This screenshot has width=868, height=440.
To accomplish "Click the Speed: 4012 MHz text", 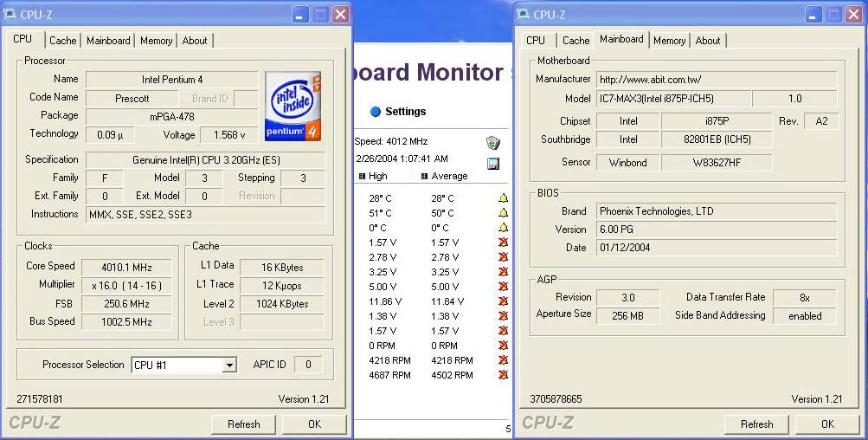I will coord(391,141).
